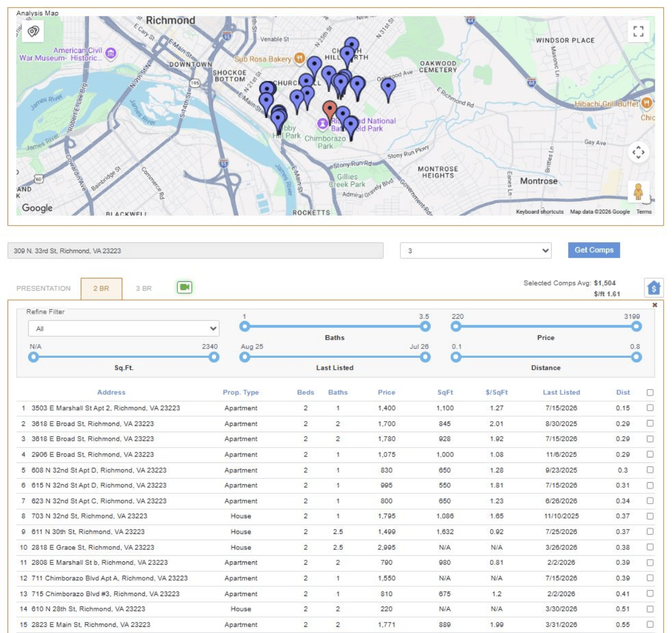
Task: Click the Last Listed slider left handle
Action: tap(245, 357)
